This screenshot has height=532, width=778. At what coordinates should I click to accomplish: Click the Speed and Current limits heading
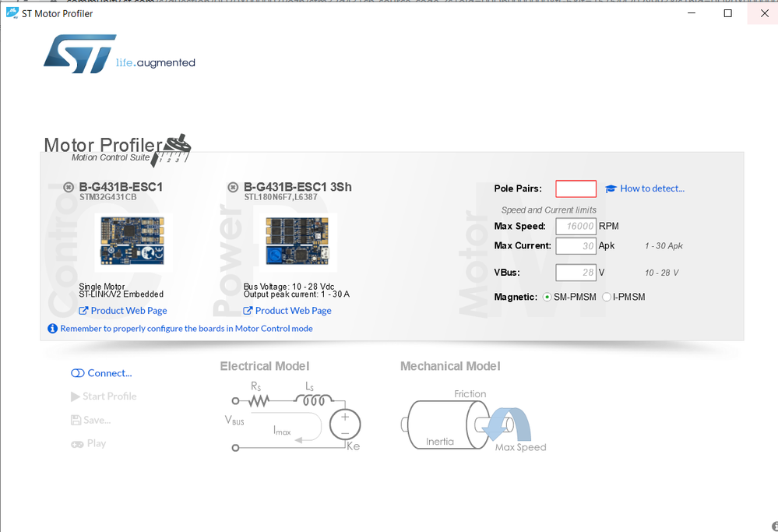[x=549, y=210]
